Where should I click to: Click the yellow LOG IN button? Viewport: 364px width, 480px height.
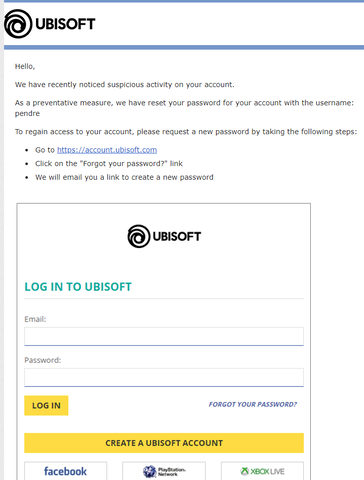(x=46, y=405)
